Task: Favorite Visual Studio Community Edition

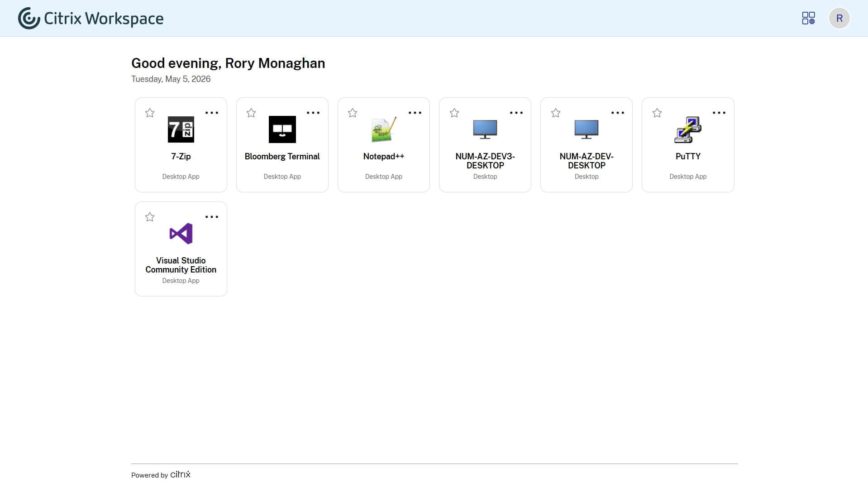Action: [x=150, y=217]
